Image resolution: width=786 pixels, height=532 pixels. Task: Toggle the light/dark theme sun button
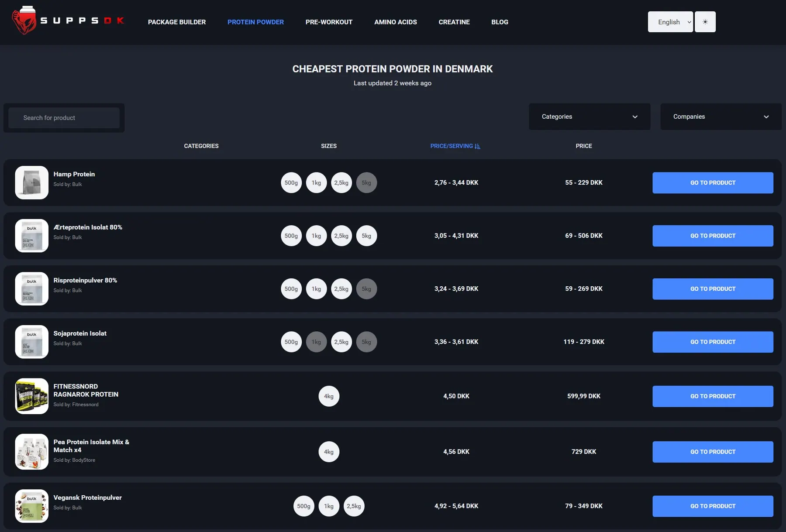pyautogui.click(x=705, y=22)
